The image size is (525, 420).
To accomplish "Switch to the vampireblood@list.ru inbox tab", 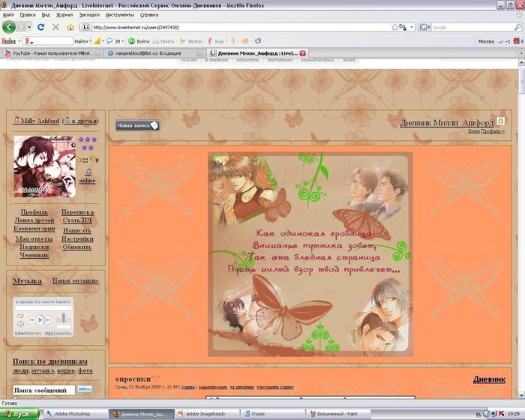I will tap(155, 53).
